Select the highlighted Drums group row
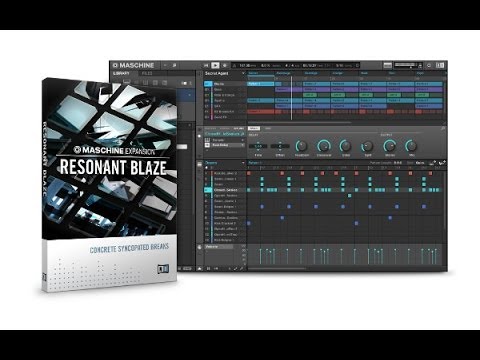The image size is (480, 360). click(225, 84)
